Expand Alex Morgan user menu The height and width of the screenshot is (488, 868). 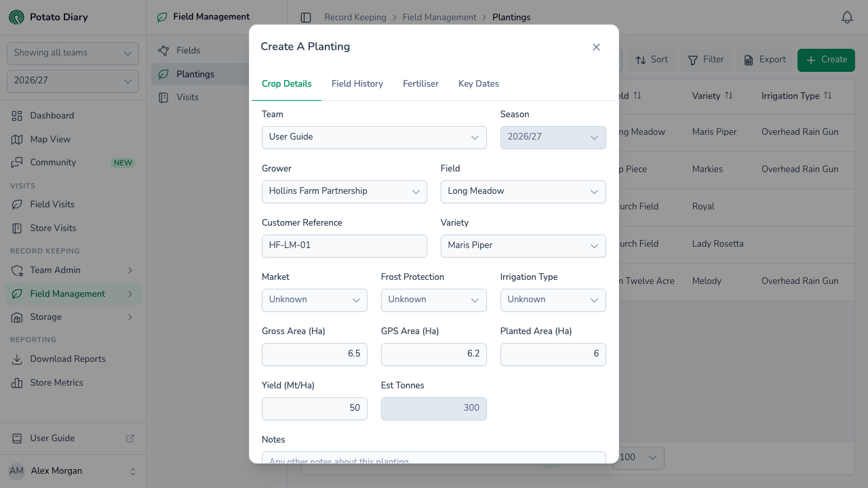(x=73, y=471)
